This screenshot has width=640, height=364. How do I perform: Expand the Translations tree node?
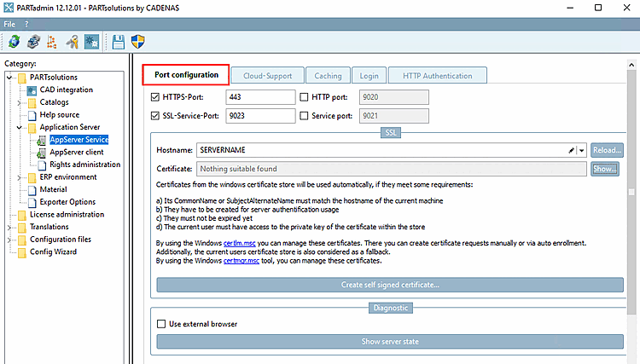click(9, 227)
